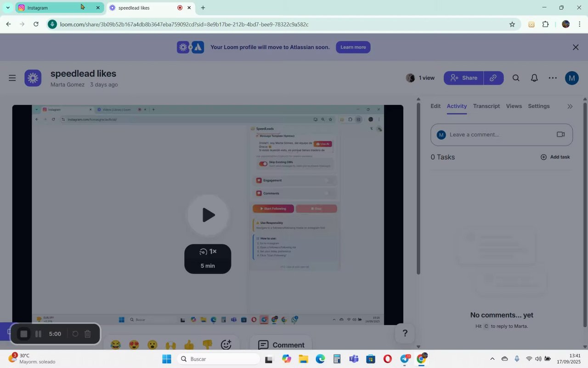Click the Comment button below the video

(x=281, y=345)
